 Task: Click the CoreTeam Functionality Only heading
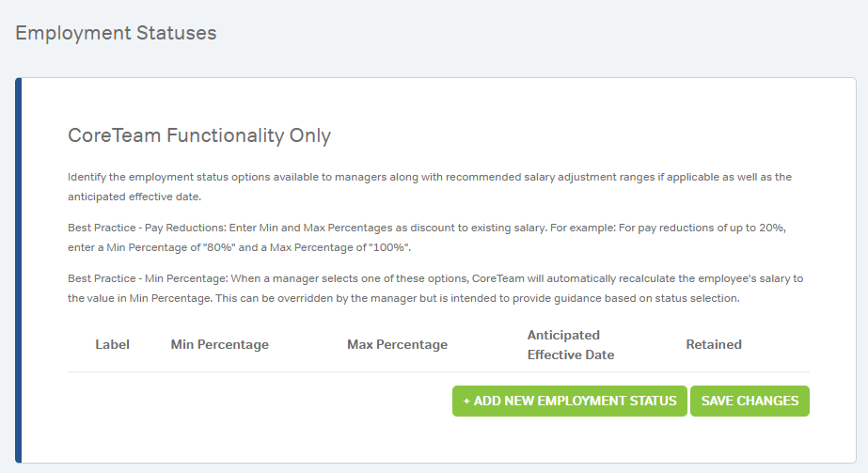click(199, 135)
